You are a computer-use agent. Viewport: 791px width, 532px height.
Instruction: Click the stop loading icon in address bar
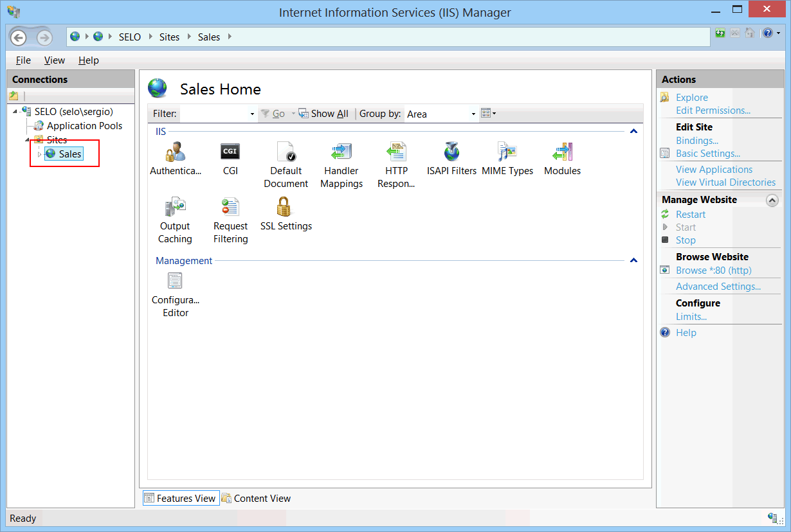coord(735,33)
